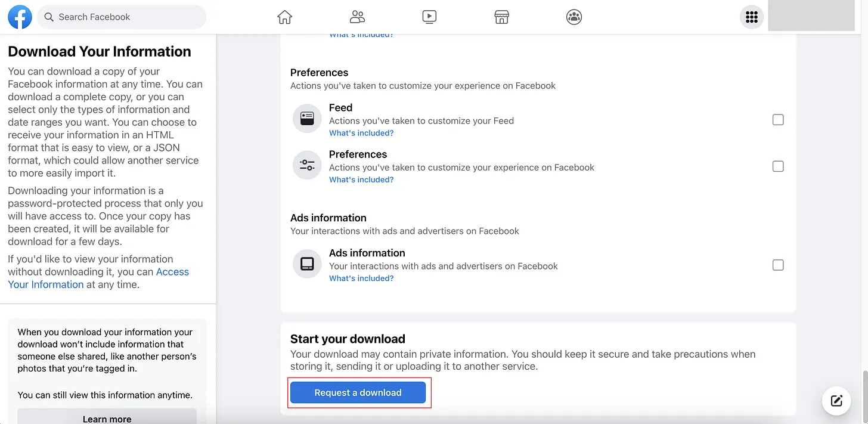Click the Ads information category icon
This screenshot has height=424, width=868.
coord(307,264)
